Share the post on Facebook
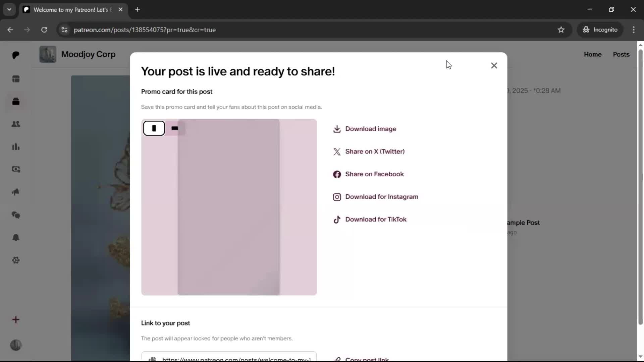 pos(368,174)
